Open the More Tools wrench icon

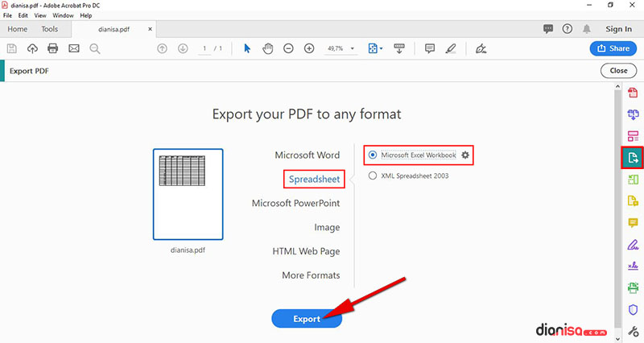(x=633, y=331)
